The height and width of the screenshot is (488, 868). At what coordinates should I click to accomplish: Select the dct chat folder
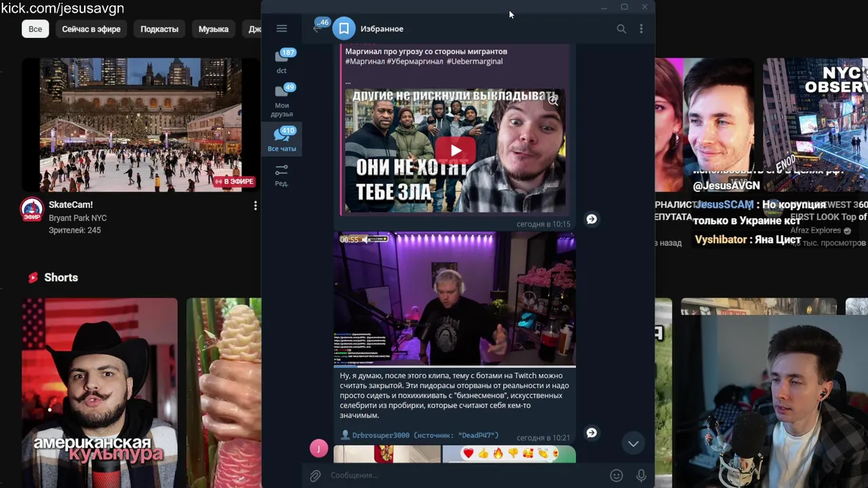click(x=281, y=61)
